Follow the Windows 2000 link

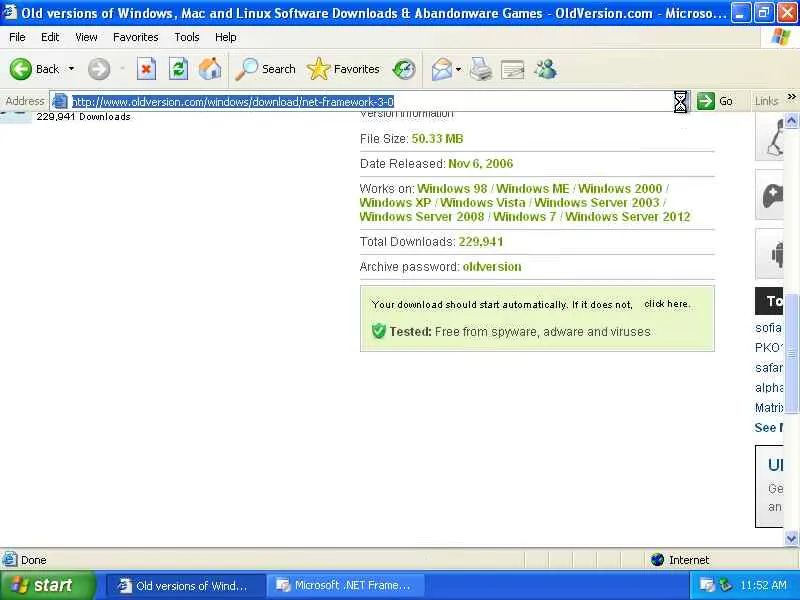[620, 189]
